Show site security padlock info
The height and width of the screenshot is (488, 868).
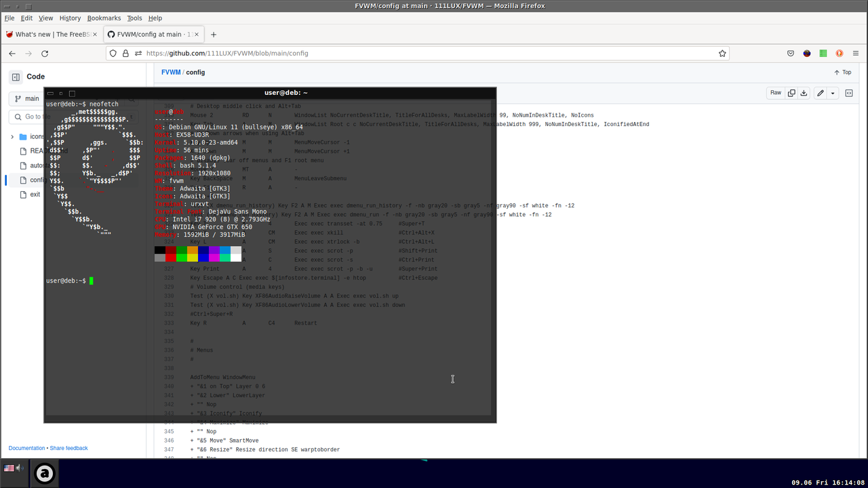125,54
